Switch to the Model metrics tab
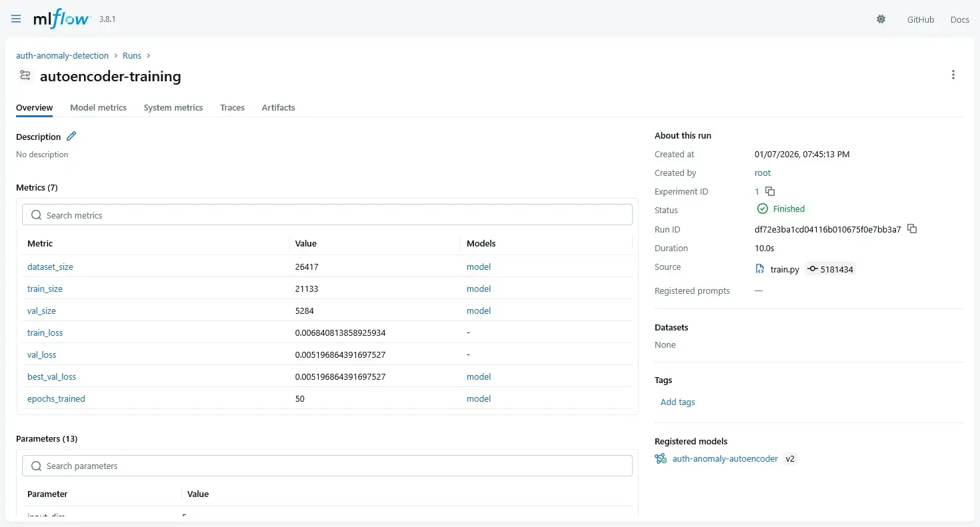This screenshot has width=980, height=527. pyautogui.click(x=98, y=107)
